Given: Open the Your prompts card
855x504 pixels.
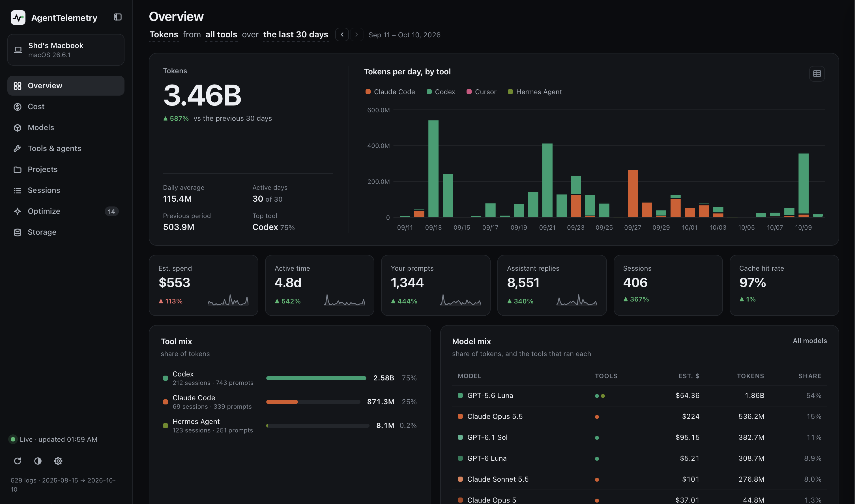Looking at the screenshot, I should coord(436,285).
